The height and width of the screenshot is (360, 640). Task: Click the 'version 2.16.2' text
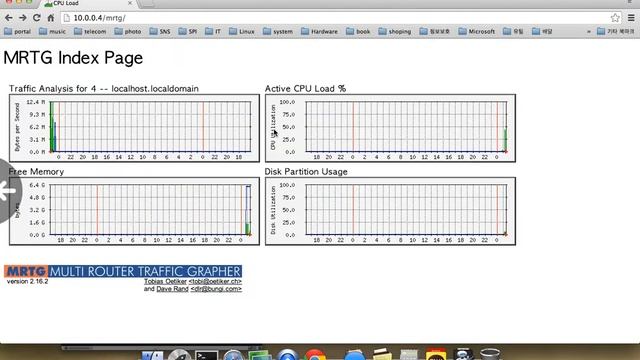point(27,281)
